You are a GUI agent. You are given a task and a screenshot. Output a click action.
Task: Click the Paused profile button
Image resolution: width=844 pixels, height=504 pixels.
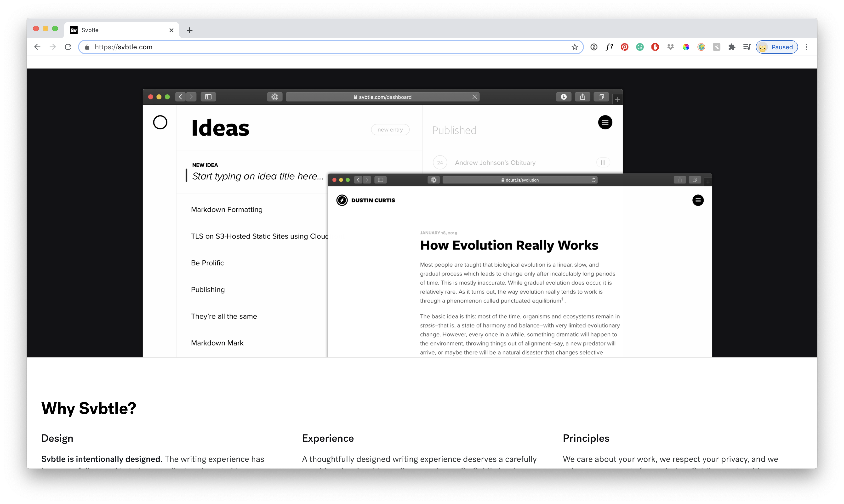(x=777, y=47)
